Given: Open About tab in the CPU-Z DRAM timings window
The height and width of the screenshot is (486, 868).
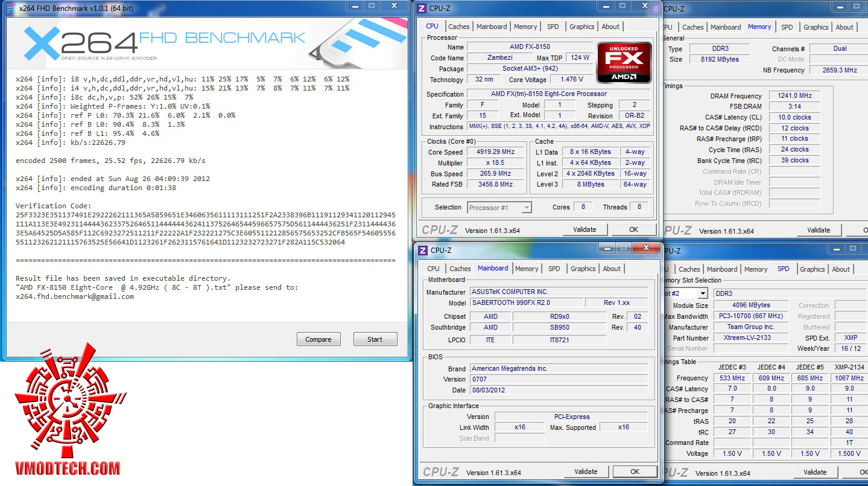Looking at the screenshot, I should pyautogui.click(x=844, y=27).
